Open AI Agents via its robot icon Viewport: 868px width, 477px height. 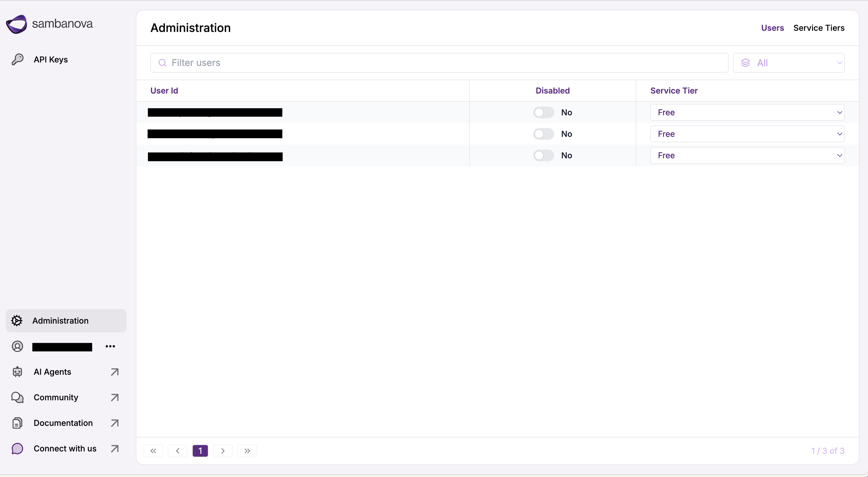tap(17, 372)
